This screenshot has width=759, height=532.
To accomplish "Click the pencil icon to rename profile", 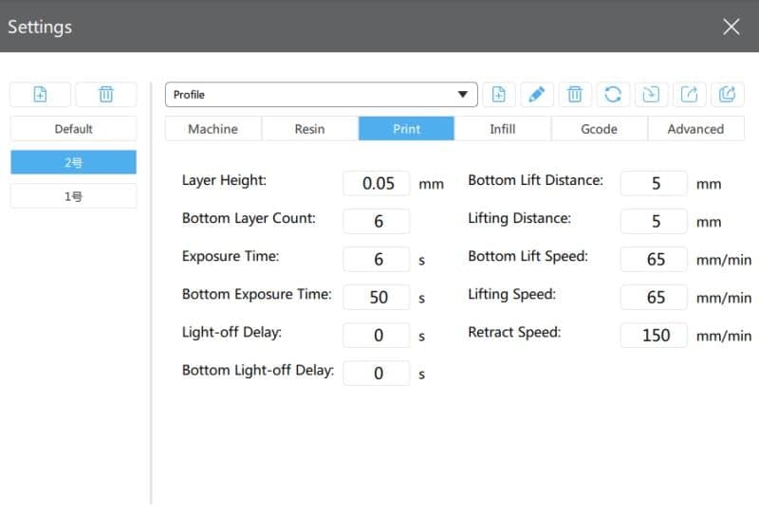I will (x=536, y=94).
